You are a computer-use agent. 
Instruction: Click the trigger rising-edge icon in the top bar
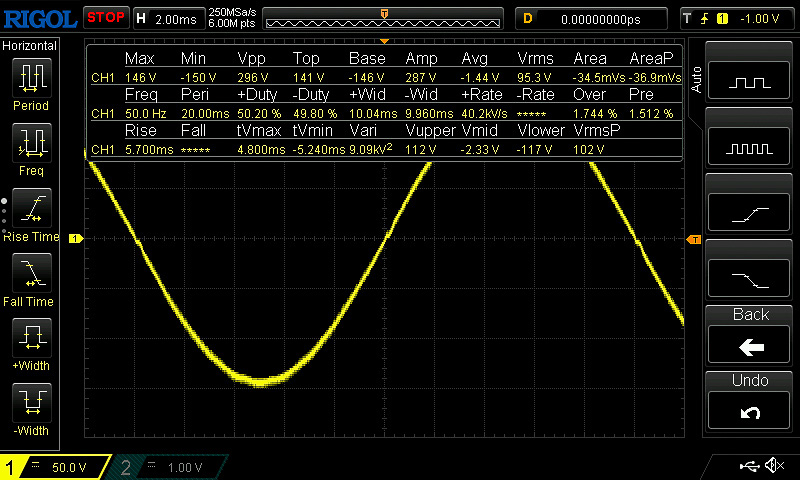tap(705, 19)
